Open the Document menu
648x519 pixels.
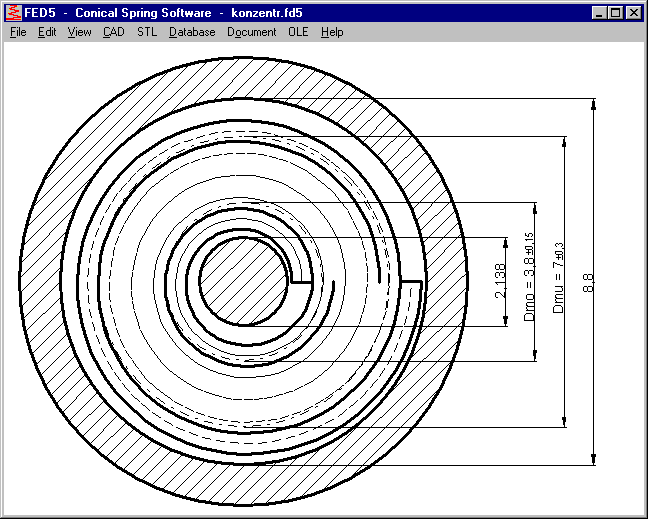click(x=252, y=32)
